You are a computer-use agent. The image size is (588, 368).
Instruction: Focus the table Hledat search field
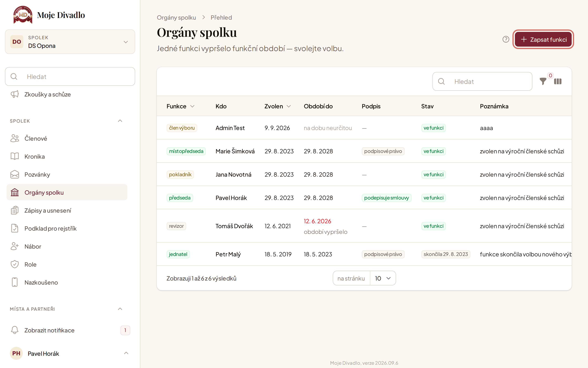tap(482, 81)
